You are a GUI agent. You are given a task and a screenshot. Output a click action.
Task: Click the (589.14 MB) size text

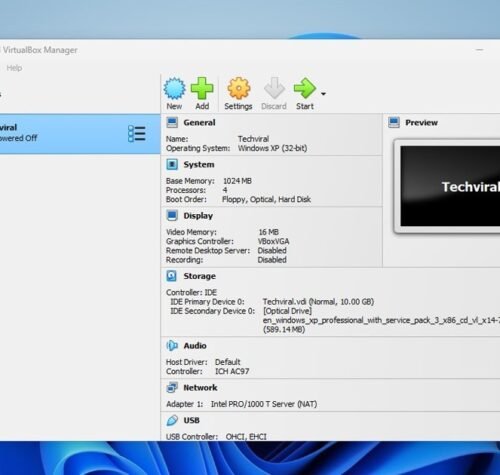(284, 330)
